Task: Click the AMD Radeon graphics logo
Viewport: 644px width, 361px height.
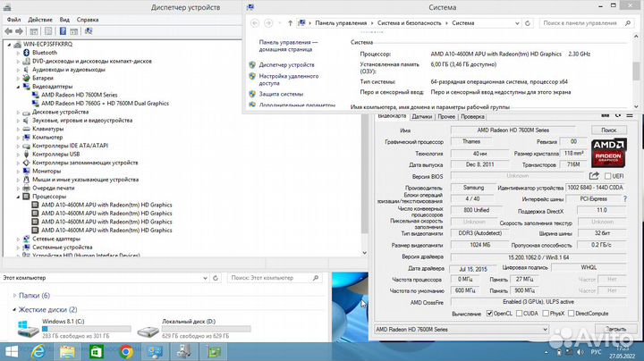Action: [x=609, y=154]
